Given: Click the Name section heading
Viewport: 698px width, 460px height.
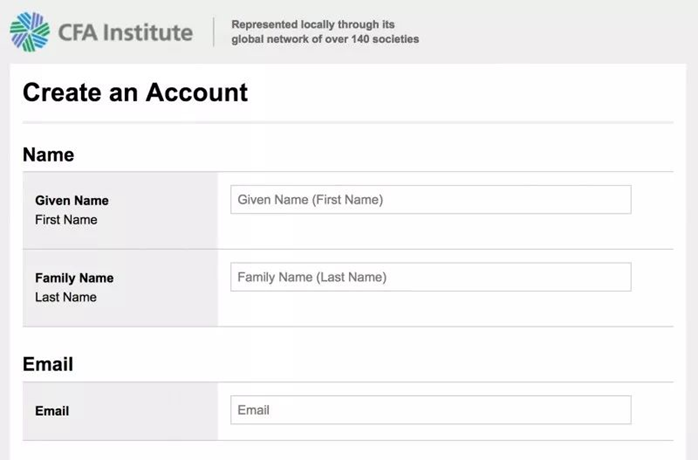Looking at the screenshot, I should click(48, 155).
